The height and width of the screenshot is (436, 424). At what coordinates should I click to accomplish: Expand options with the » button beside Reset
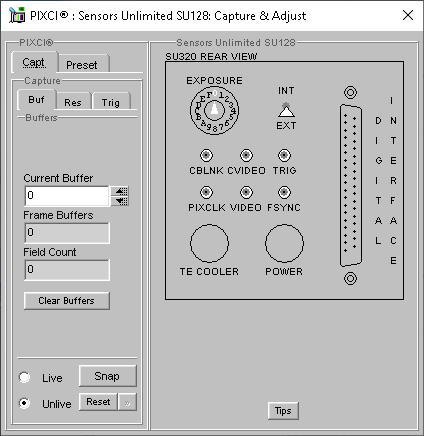coord(127,403)
